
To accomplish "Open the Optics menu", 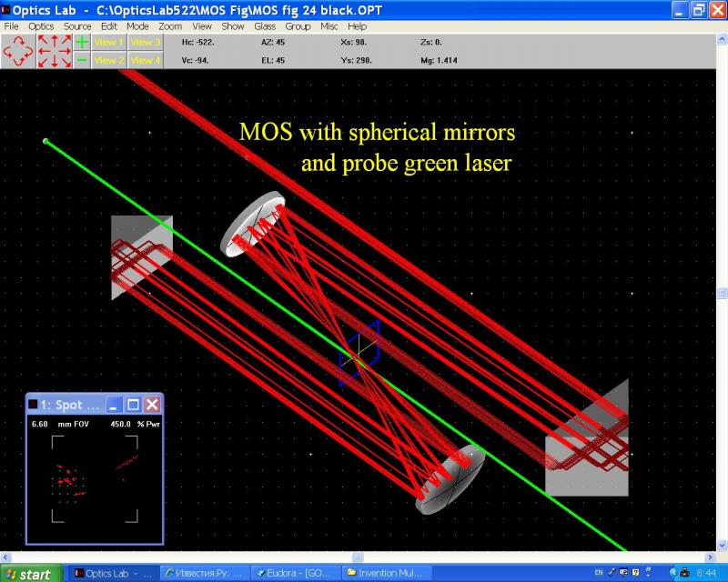I will click(x=41, y=26).
